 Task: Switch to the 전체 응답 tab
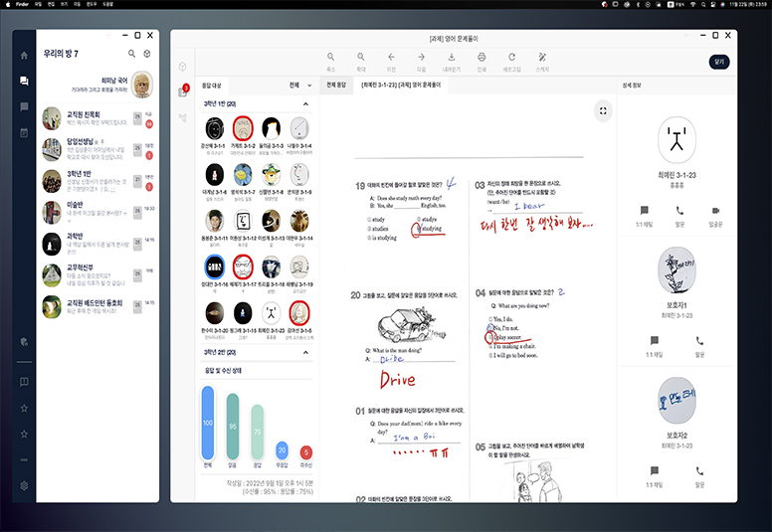click(337, 86)
